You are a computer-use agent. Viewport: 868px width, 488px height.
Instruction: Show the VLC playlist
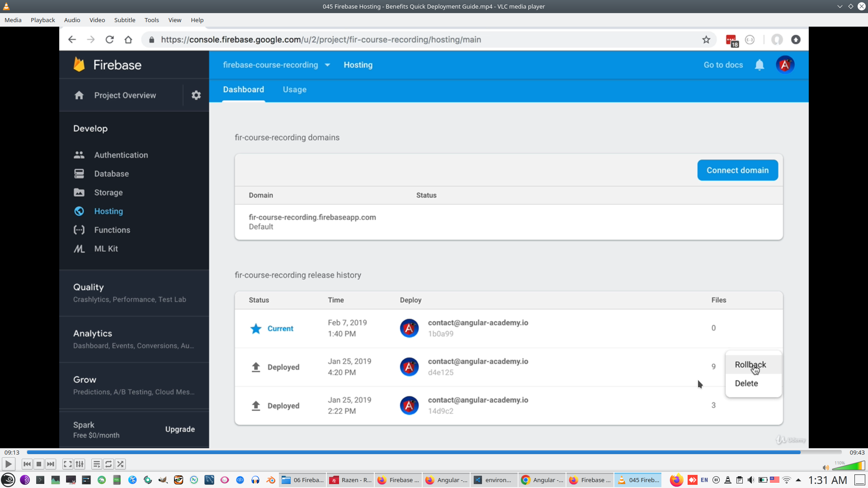[x=96, y=464]
